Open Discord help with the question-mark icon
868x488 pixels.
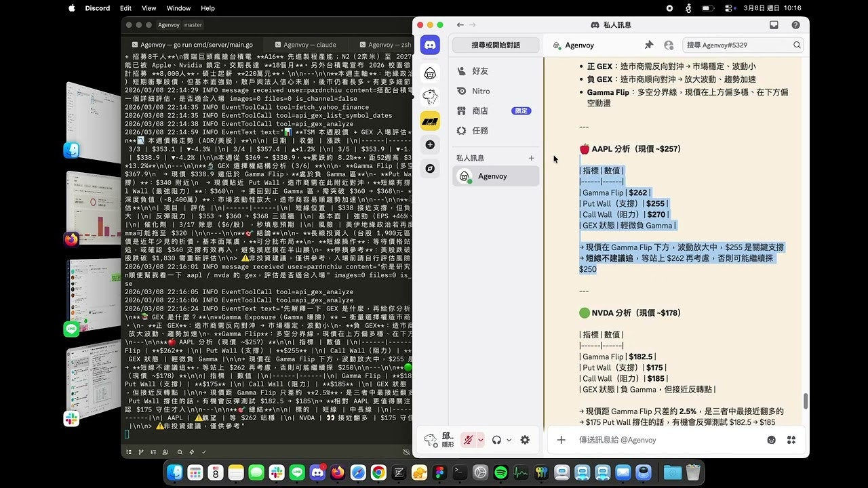click(x=795, y=24)
